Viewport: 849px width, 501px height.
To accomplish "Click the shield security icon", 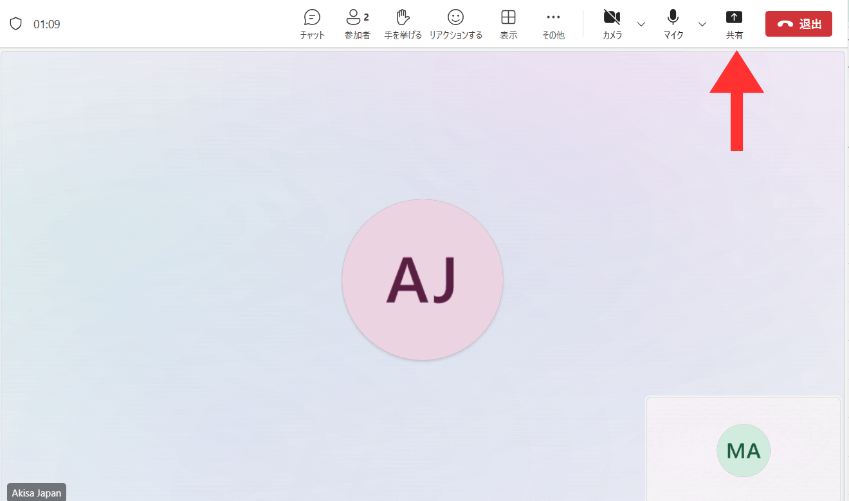I will tap(16, 24).
